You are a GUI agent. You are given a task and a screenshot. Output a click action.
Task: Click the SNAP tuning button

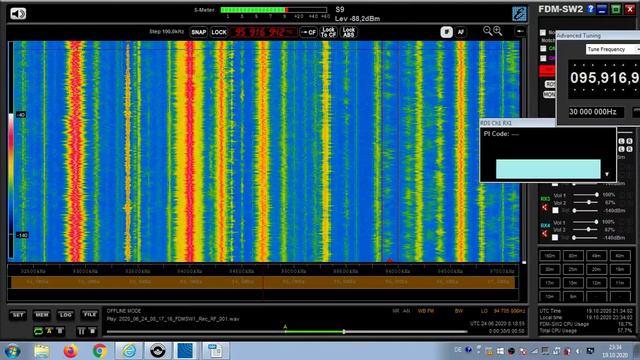199,32
